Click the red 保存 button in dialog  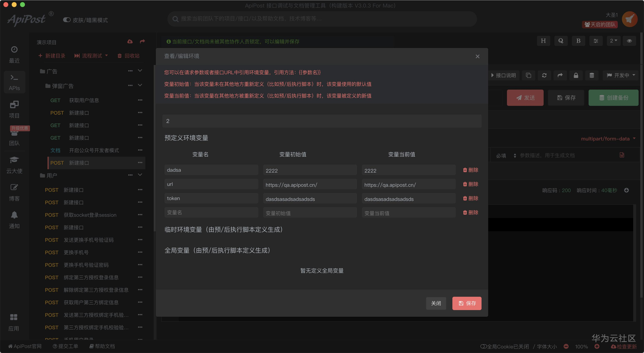coord(467,303)
